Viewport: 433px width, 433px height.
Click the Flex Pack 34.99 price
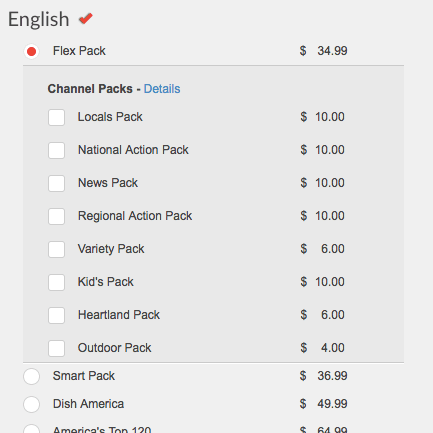point(323,51)
